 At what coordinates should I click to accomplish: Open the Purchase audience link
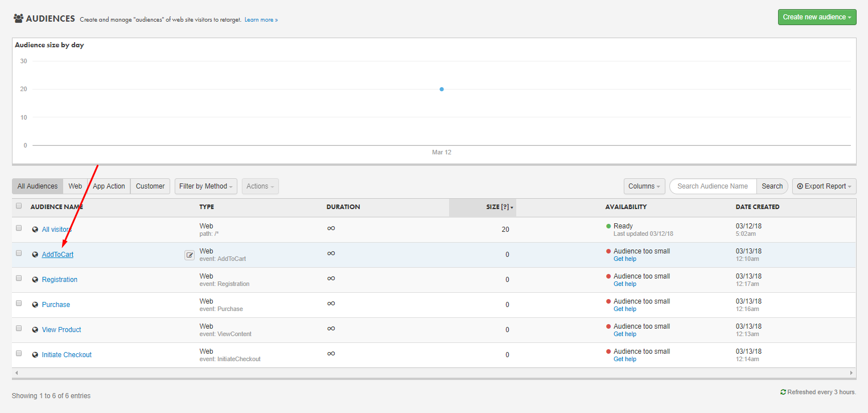(56, 305)
